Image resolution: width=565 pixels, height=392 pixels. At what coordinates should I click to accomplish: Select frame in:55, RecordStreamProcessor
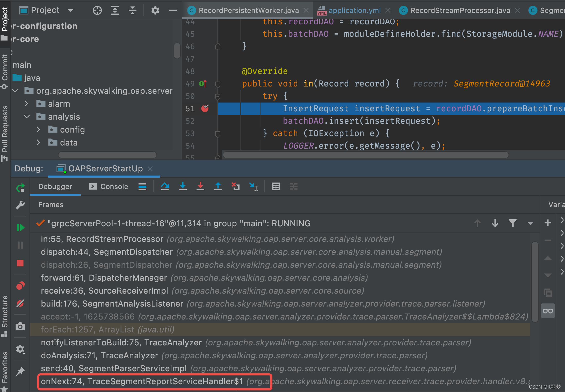[280, 239]
